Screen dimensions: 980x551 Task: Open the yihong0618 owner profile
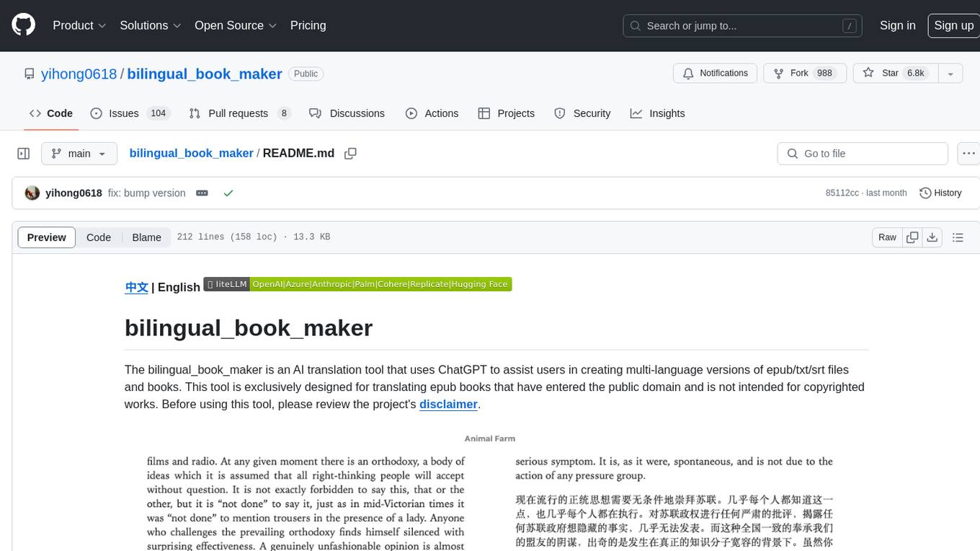click(x=79, y=74)
